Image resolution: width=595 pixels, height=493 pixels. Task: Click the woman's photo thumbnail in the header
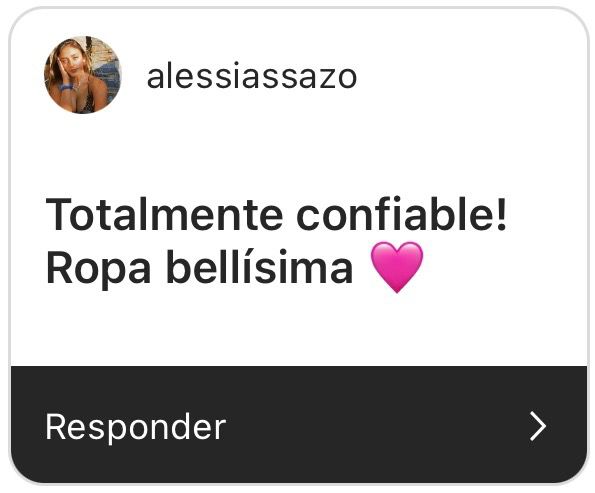click(x=82, y=75)
